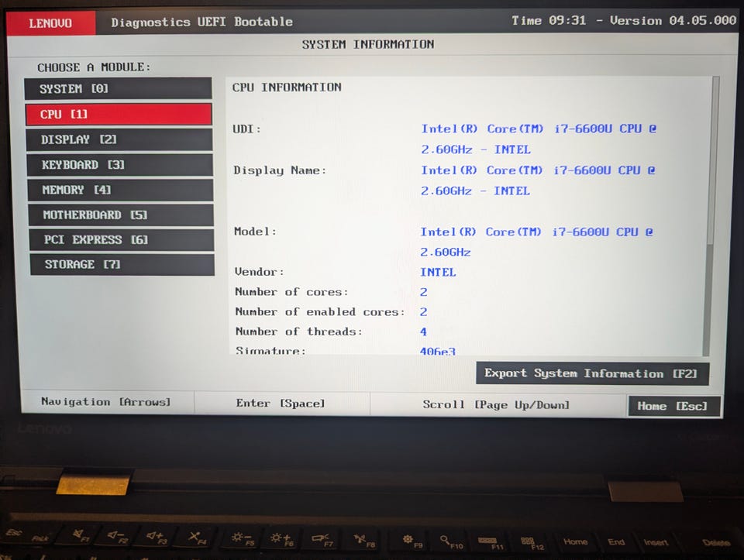Click the Time 09:31 readout
This screenshot has width=744, height=560.
[x=549, y=21]
